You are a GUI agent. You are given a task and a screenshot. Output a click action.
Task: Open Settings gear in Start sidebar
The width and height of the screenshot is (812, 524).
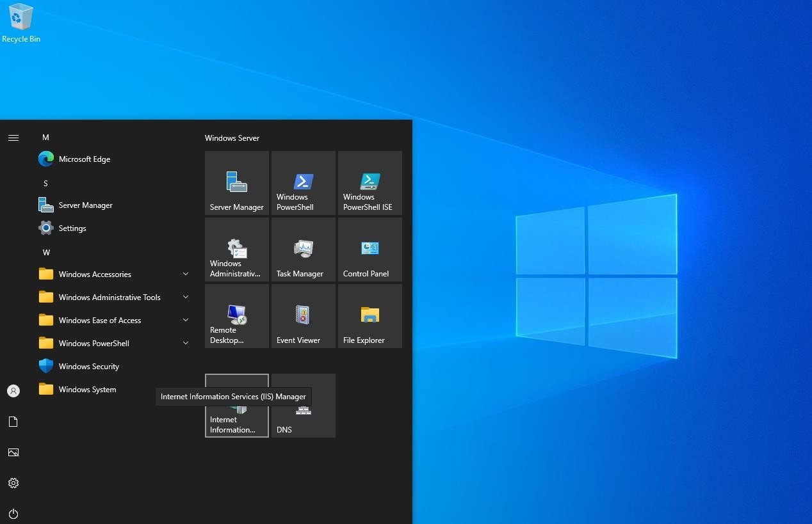[13, 483]
